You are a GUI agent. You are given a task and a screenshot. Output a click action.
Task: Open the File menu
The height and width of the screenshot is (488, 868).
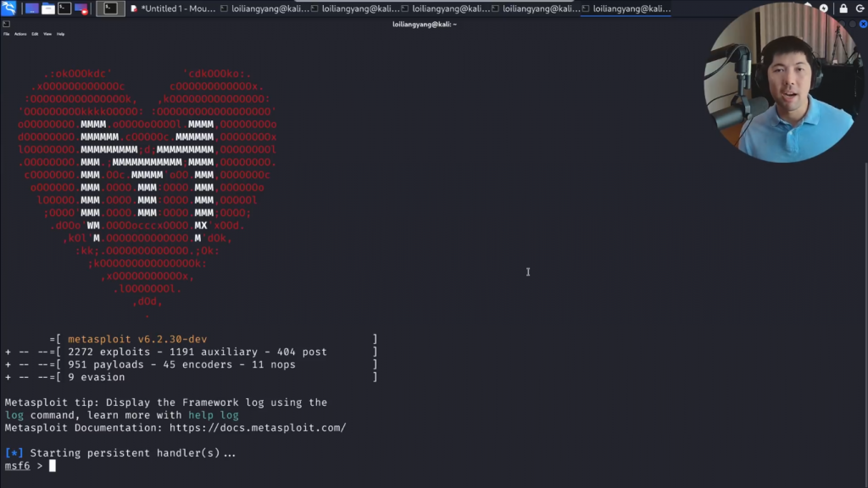(7, 34)
